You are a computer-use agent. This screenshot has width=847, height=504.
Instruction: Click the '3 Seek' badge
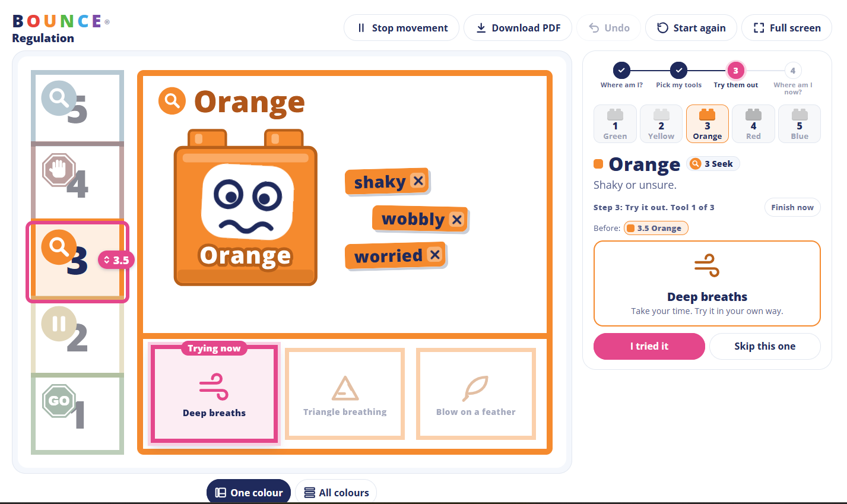(x=713, y=164)
